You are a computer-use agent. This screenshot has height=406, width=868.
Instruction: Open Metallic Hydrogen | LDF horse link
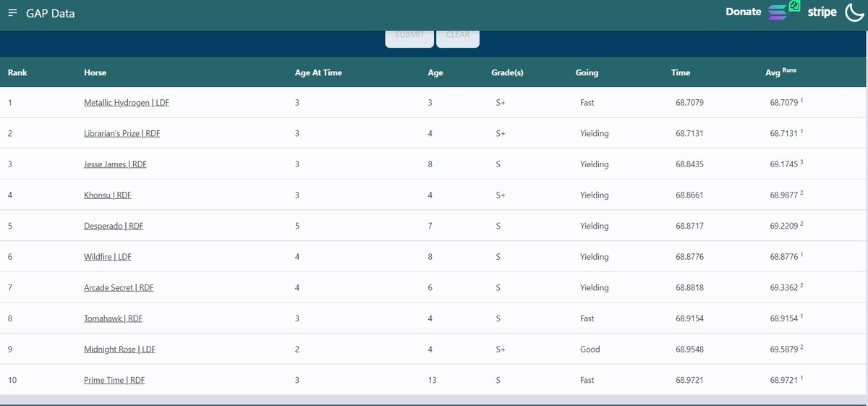pyautogui.click(x=127, y=103)
